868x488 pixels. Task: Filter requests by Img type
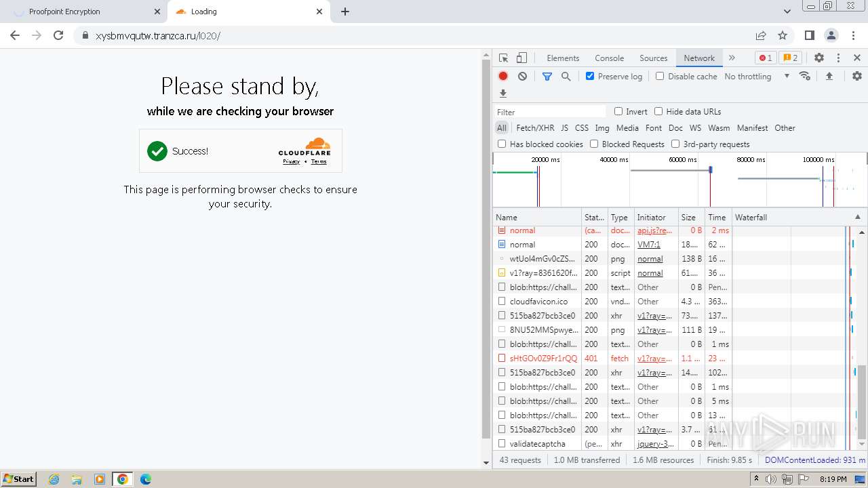[602, 127]
